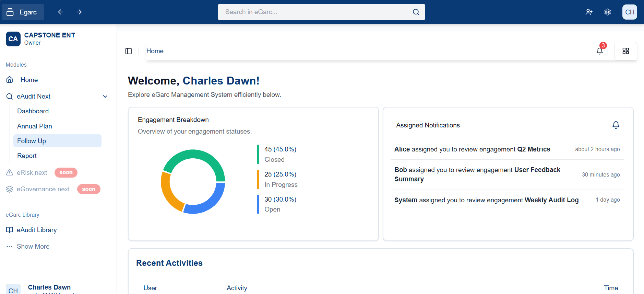Expand Show More in sidebar
Screen dimensions: 644x294
click(x=33, y=246)
